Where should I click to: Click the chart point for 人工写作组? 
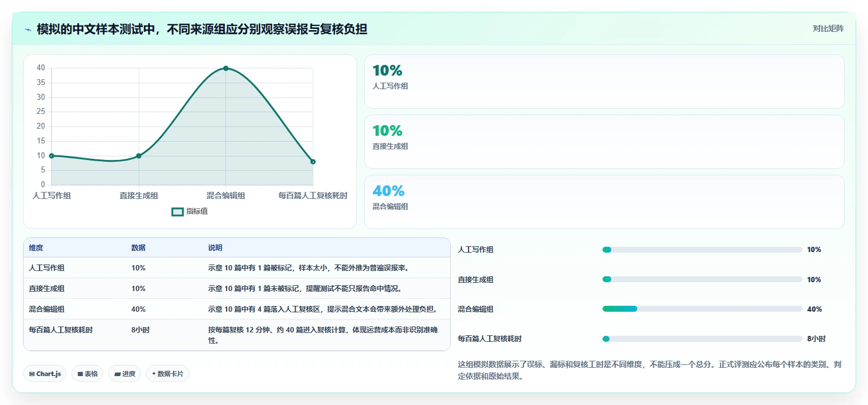[x=51, y=156]
